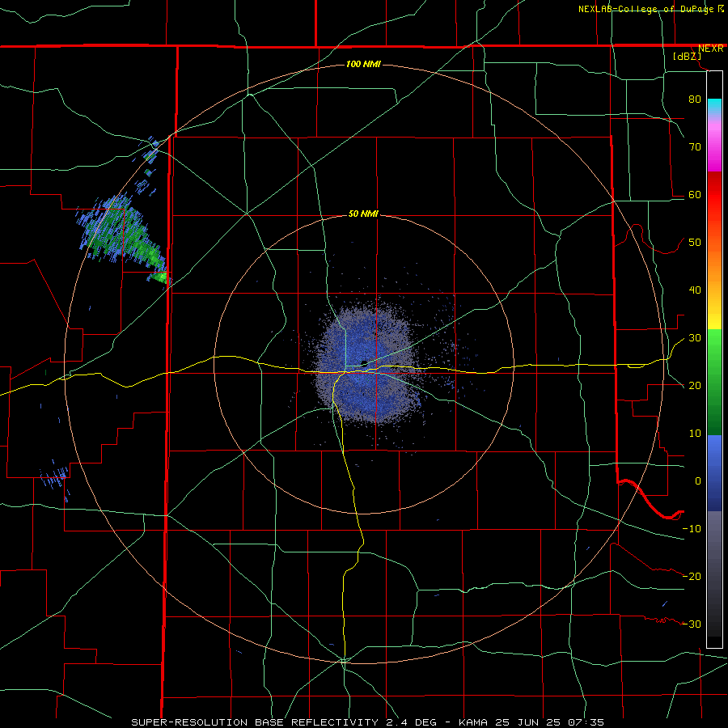
Task: Click the 40 value on dBZ scale
Action: pyautogui.click(x=695, y=290)
